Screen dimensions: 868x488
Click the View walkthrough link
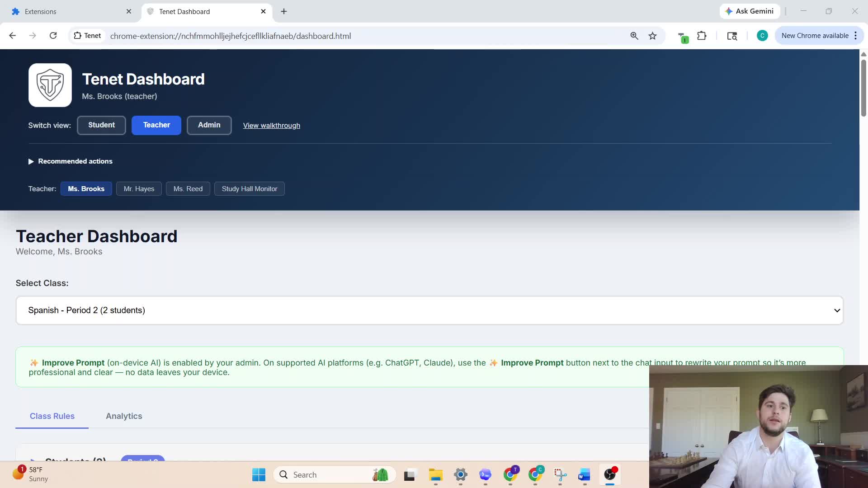coord(271,126)
